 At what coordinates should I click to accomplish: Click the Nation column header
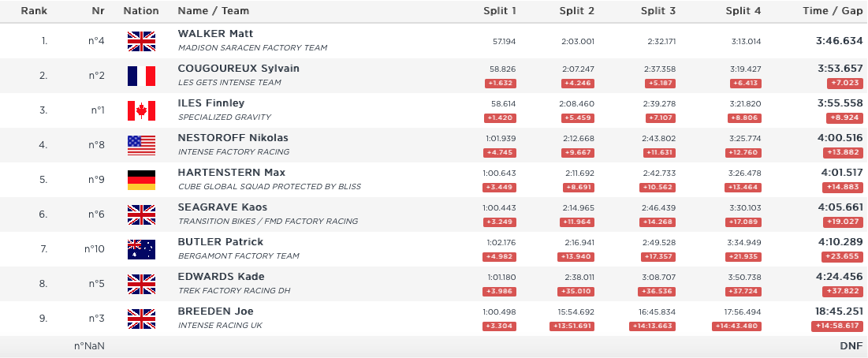(x=141, y=11)
